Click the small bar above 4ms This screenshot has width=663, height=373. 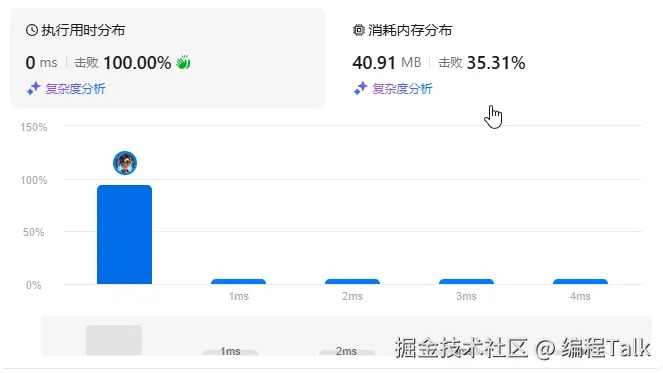(580, 282)
